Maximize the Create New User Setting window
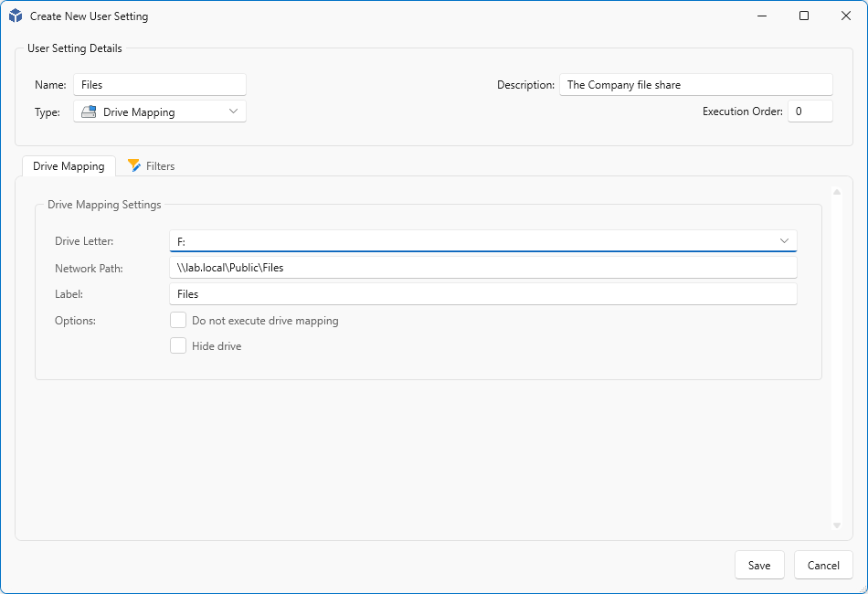 [804, 16]
